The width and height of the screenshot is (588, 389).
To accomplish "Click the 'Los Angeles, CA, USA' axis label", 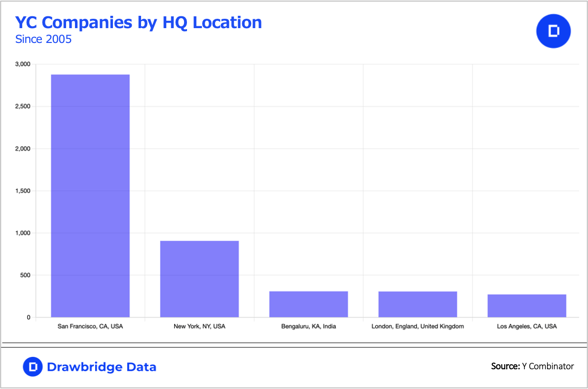I will [x=527, y=326].
